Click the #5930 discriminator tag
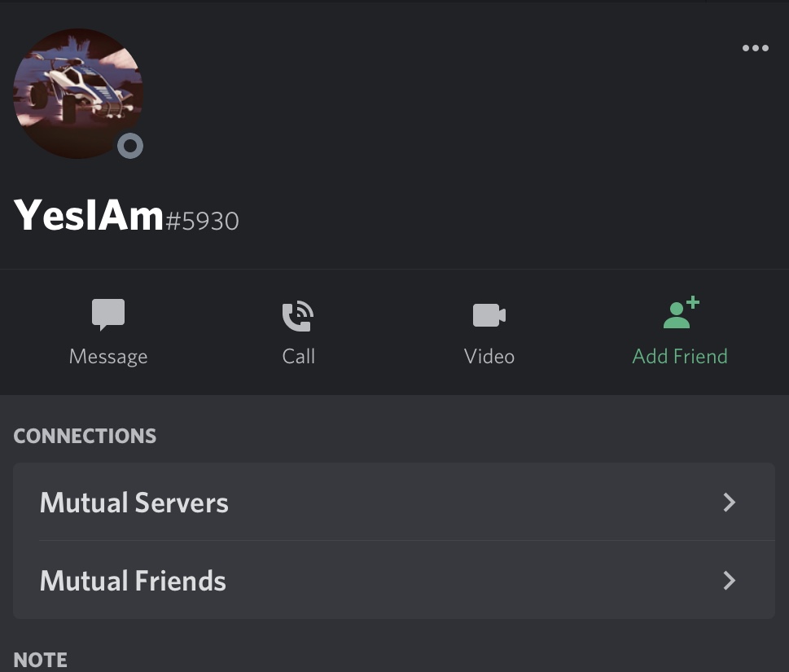The image size is (789, 672). click(202, 221)
